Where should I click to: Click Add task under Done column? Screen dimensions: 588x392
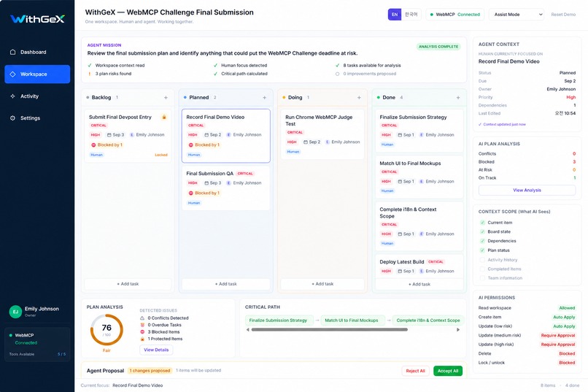[419, 284]
